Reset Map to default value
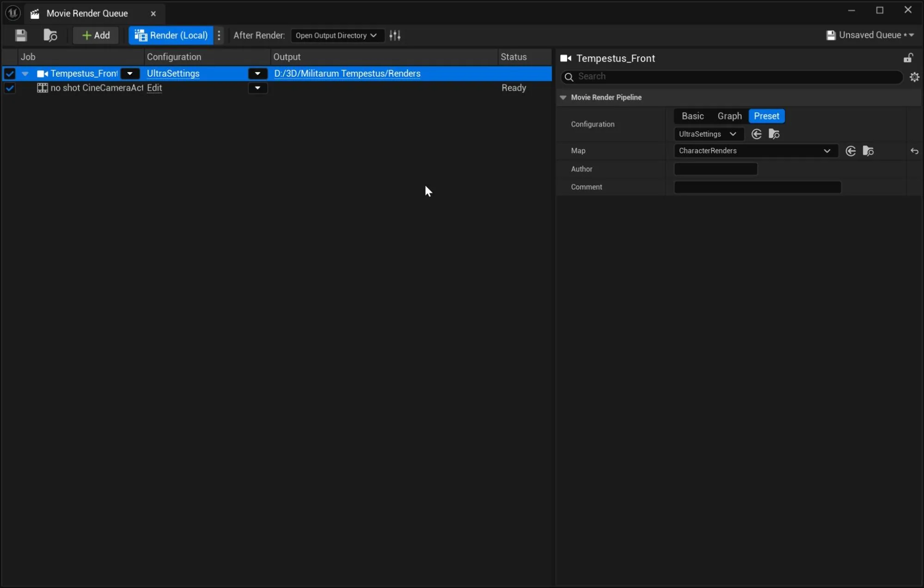Screen dimensions: 924x588 pyautogui.click(x=914, y=151)
